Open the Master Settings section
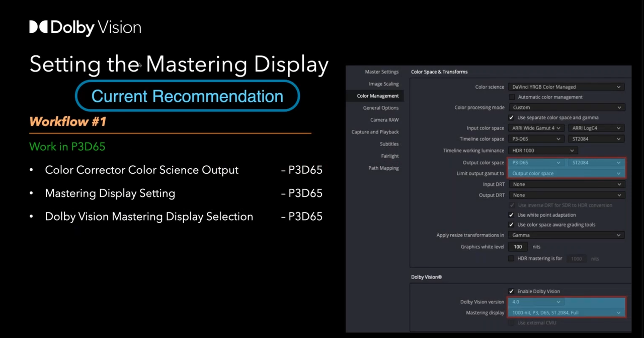The image size is (644, 338). point(381,72)
